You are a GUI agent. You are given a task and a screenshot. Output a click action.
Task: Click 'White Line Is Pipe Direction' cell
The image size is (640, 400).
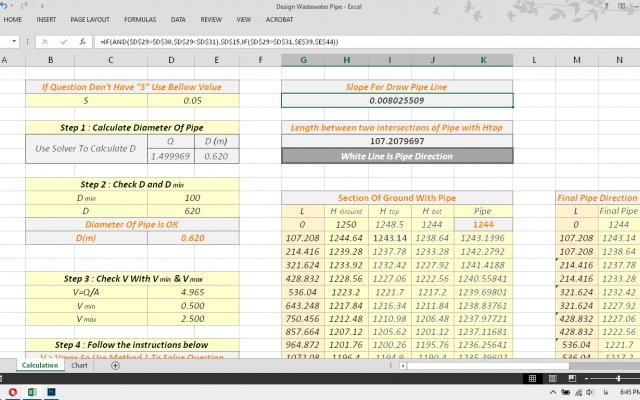pyautogui.click(x=397, y=156)
